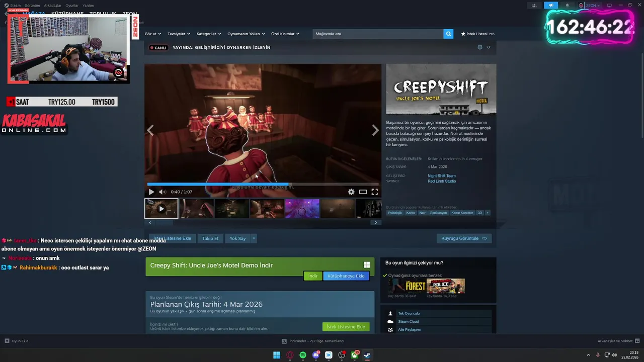Viewport: 644px width, 362px height.
Task: Select the Psikolojik tag
Action: pyautogui.click(x=395, y=213)
